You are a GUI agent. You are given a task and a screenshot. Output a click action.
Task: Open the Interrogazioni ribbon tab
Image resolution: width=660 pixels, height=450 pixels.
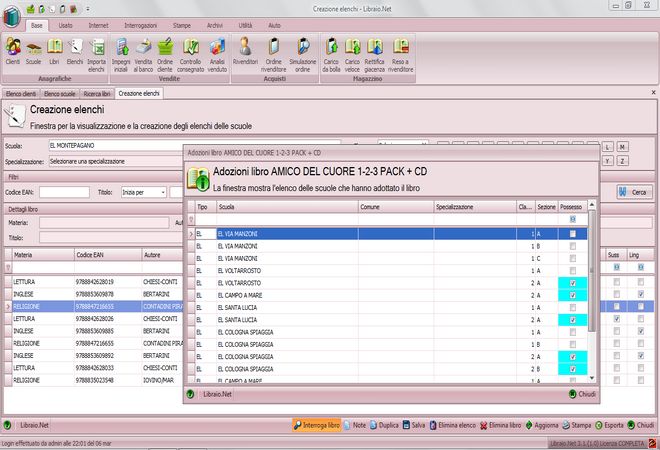(141, 26)
